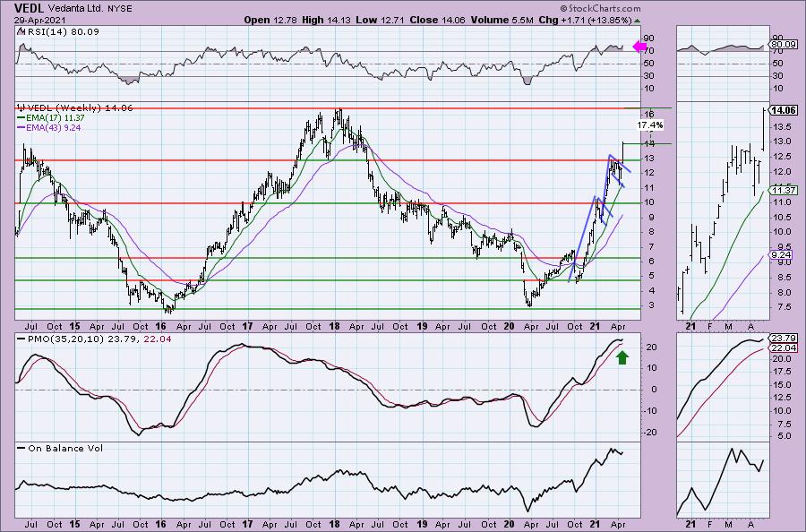Click the 'RSI(14) 80.09' indicator label

(63, 32)
